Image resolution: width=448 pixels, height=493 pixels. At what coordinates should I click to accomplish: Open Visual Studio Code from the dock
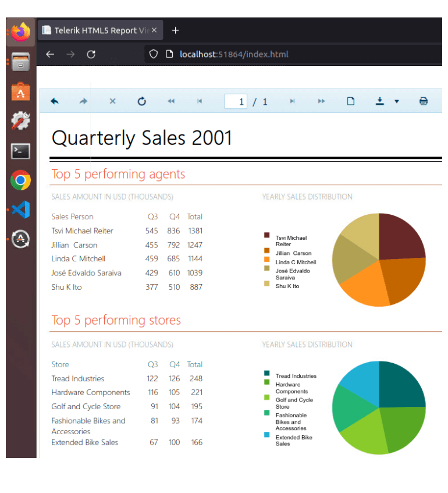(x=21, y=210)
